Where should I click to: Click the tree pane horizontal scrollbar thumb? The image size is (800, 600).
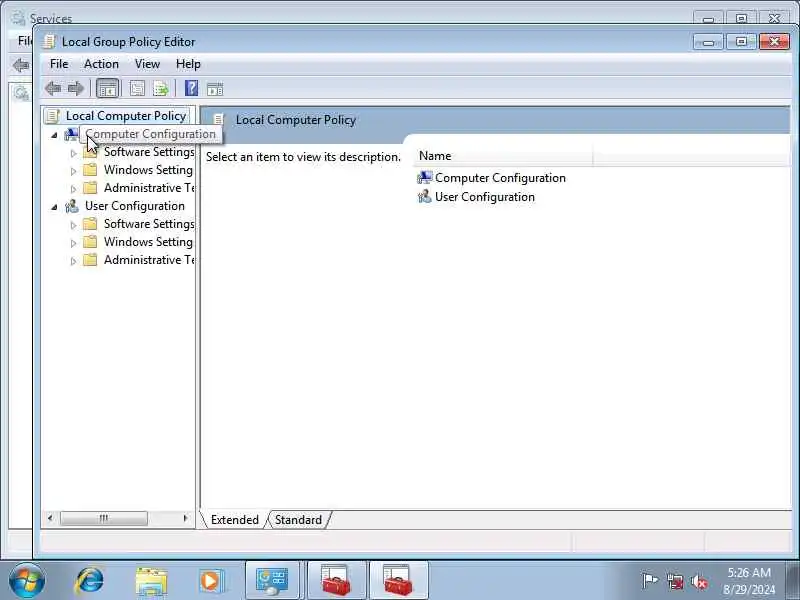click(x=104, y=518)
